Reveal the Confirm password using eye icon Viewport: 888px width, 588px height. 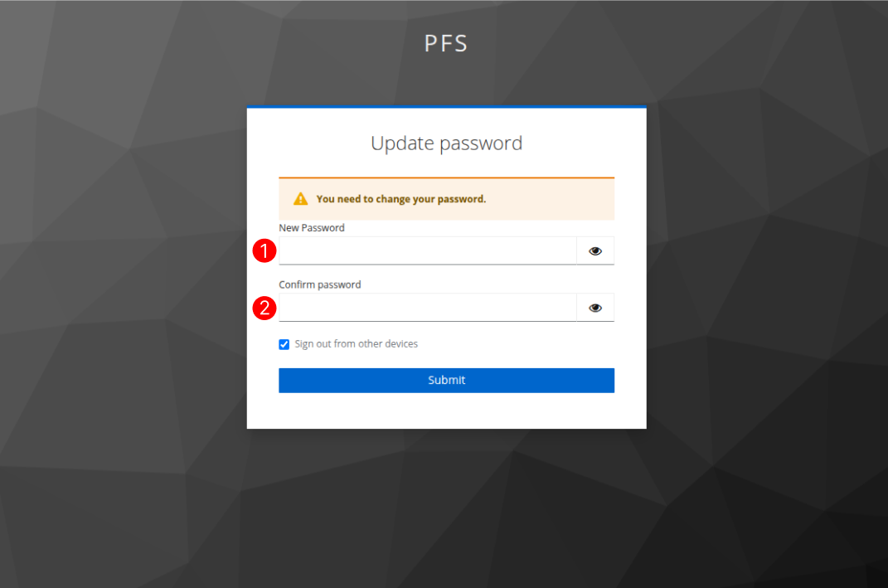(595, 308)
